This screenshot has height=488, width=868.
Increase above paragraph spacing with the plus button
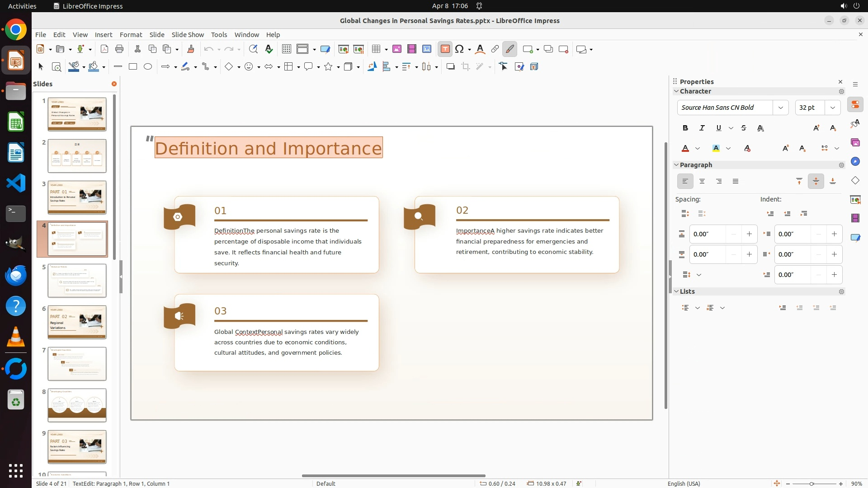[x=749, y=234]
